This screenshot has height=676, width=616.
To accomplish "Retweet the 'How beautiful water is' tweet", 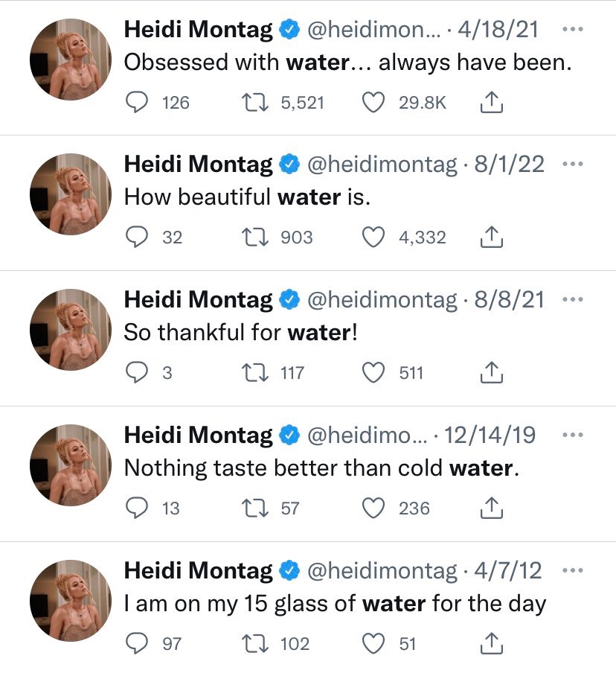I will tap(255, 237).
